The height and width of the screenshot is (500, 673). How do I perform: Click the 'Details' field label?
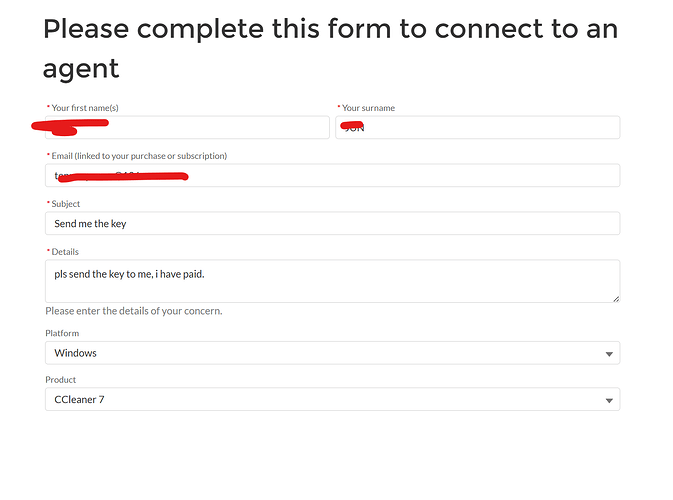(x=65, y=252)
